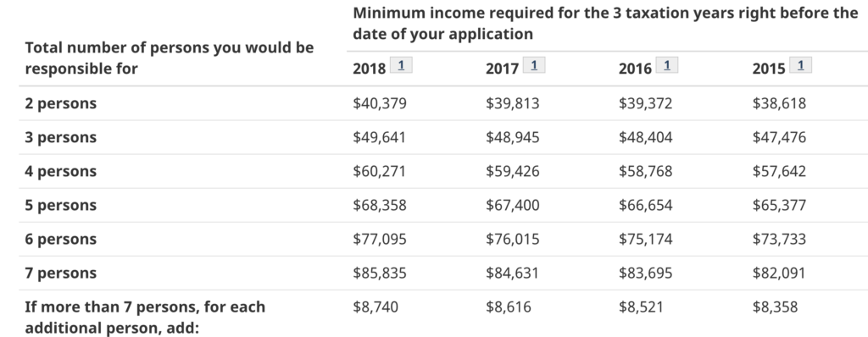Viewport: 868px width, 337px height.
Task: Select the '5 persons' row label
Action: click(x=60, y=205)
